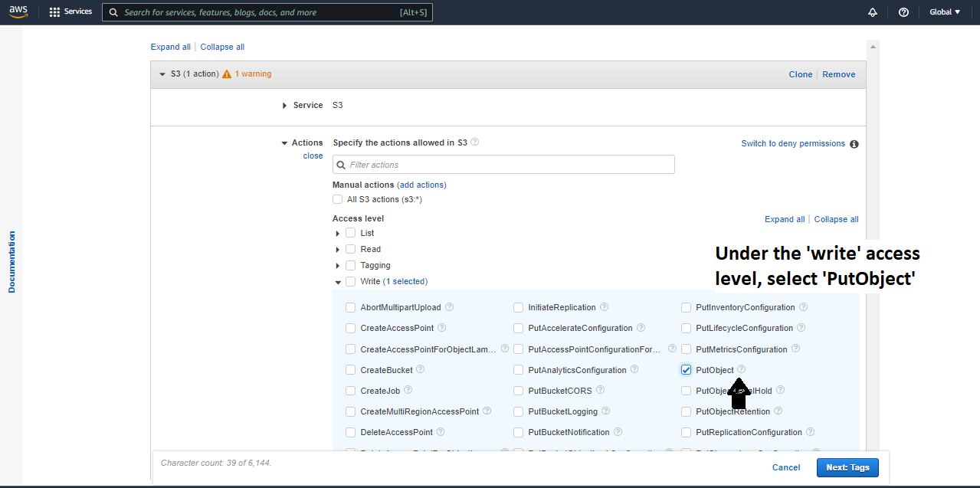Switch to deny permissions

click(793, 143)
